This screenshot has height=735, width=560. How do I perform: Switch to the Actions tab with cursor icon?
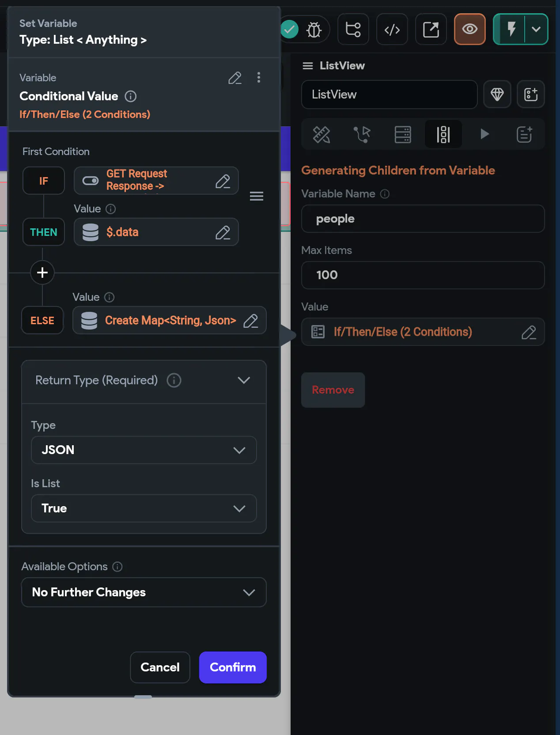(x=362, y=134)
